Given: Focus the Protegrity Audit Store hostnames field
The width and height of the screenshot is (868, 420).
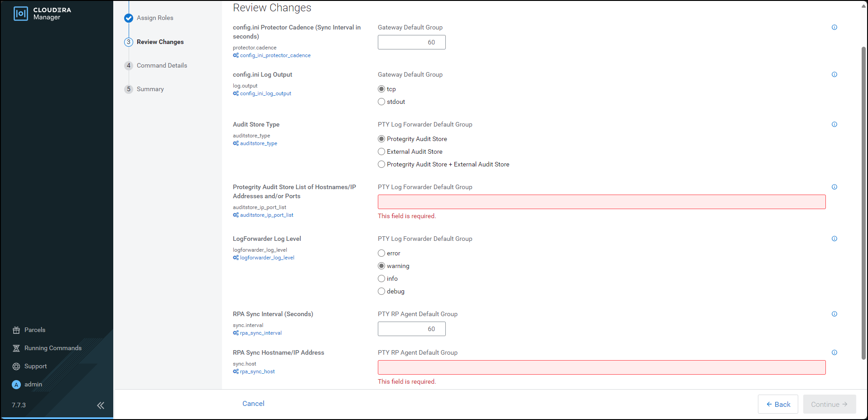Looking at the screenshot, I should 601,202.
